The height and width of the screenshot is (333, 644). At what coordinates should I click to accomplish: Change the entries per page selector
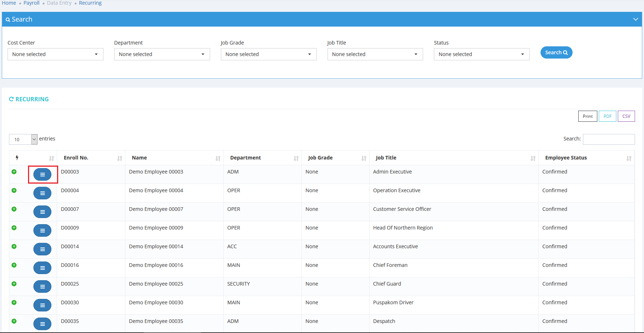pos(23,139)
